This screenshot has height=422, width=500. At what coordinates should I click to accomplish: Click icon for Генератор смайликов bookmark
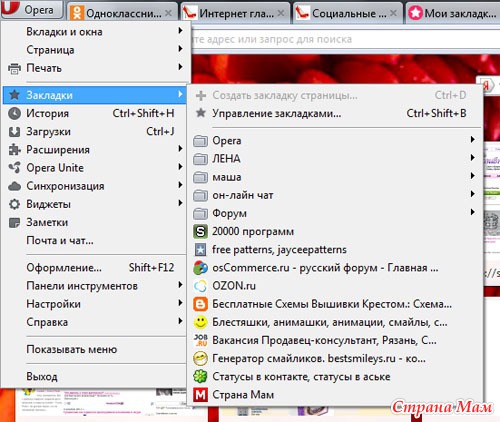(x=200, y=359)
